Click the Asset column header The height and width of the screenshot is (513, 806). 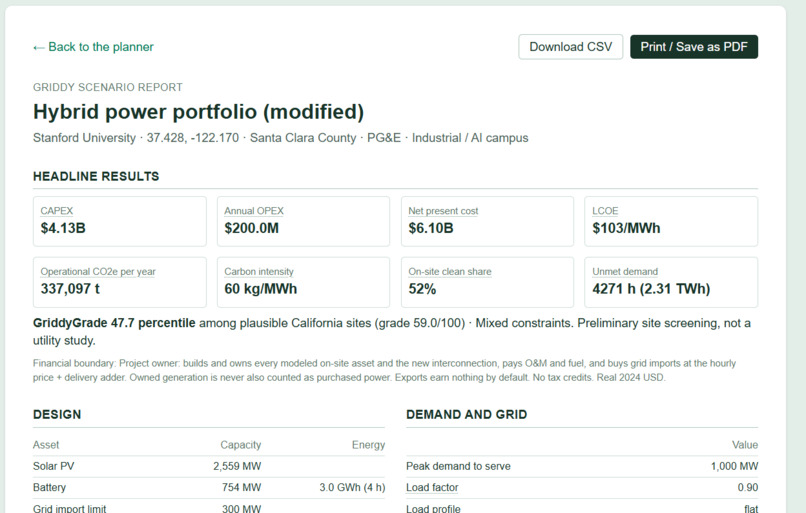click(x=46, y=445)
